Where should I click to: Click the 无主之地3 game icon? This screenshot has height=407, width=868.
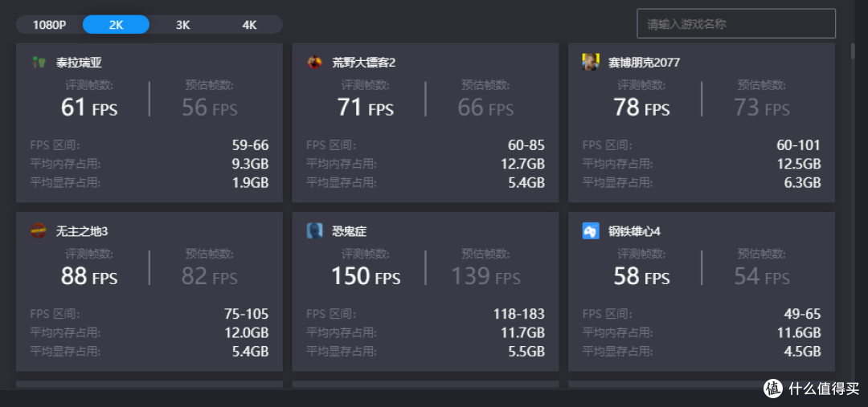point(39,230)
